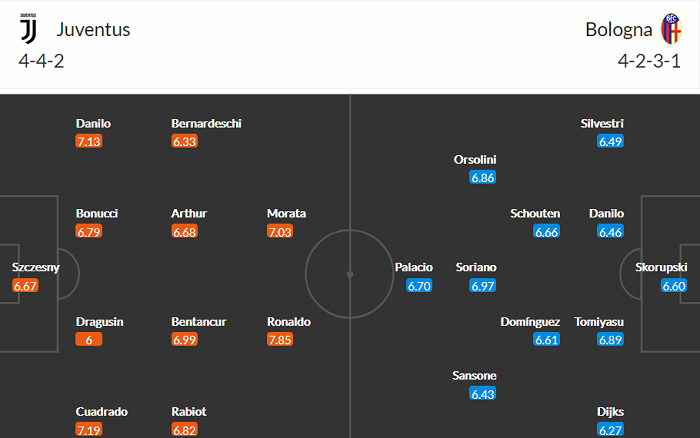Open Palacio's player profile
This screenshot has height=438, width=700.
point(414,267)
